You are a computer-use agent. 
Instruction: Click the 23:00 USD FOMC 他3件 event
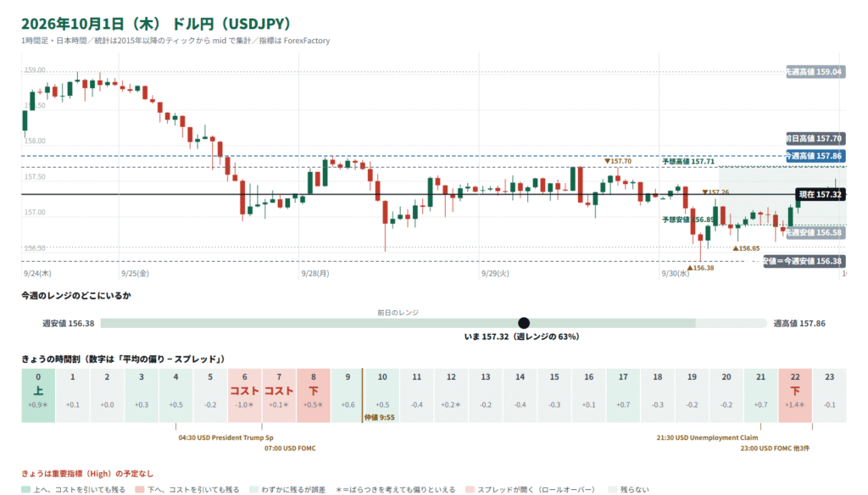pyautogui.click(x=775, y=448)
